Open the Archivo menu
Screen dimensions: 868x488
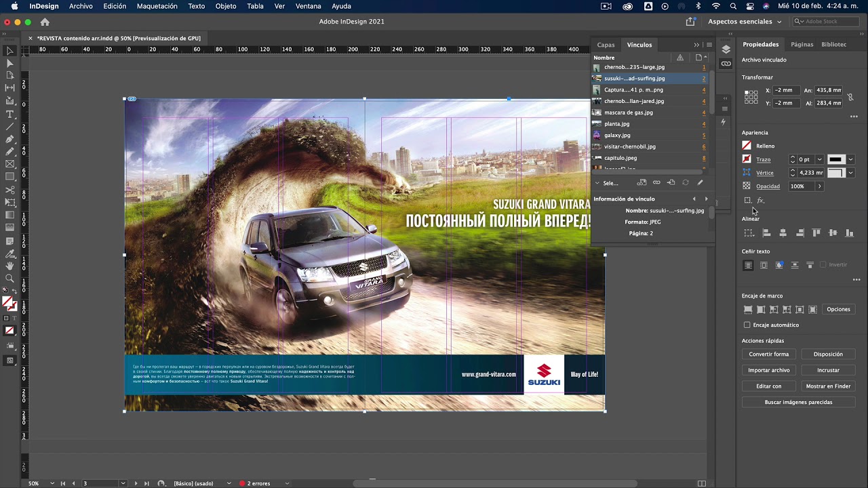81,6
